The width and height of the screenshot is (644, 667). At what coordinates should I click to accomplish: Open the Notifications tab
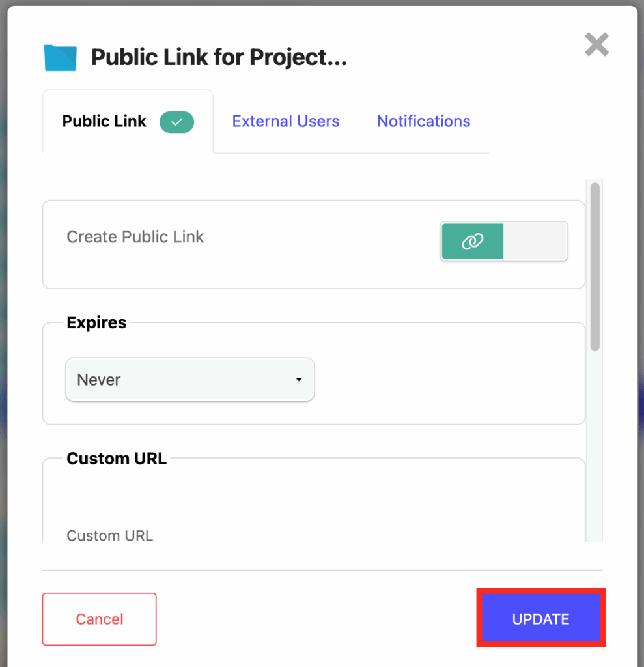(x=423, y=122)
